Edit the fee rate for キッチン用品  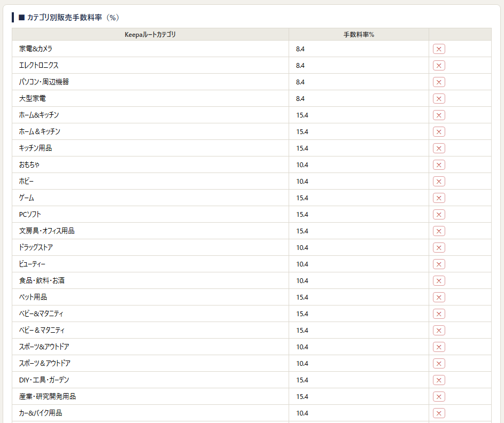click(x=359, y=148)
